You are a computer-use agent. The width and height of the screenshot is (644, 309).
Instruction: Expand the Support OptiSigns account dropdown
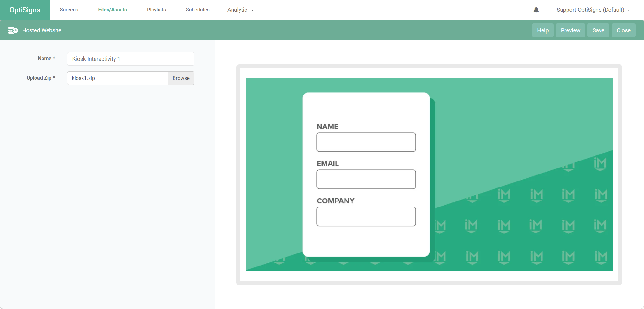point(593,10)
